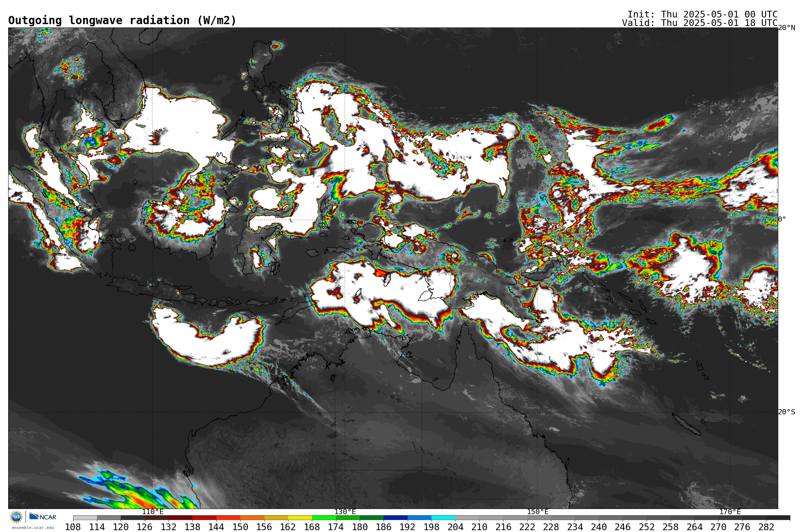Click the 252 colorbar value

(646, 527)
